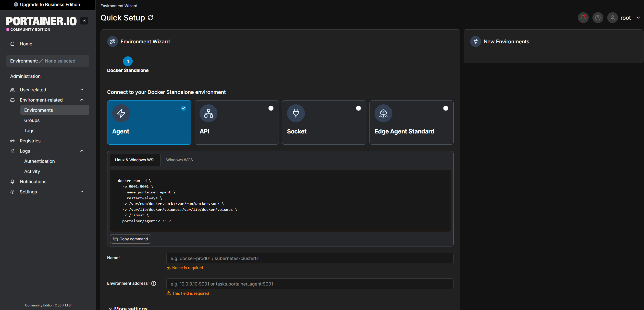Click the refresh icon next to Quick Setup

[x=151, y=18]
